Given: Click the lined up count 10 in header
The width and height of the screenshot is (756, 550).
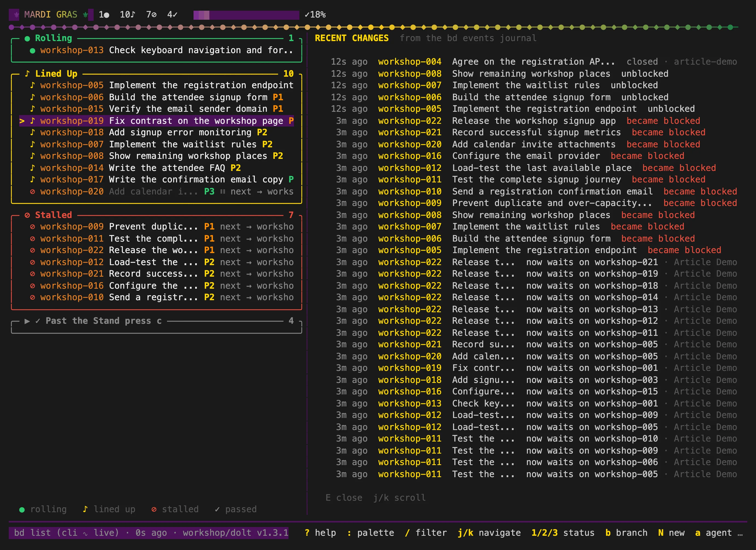Looking at the screenshot, I should 128,15.
